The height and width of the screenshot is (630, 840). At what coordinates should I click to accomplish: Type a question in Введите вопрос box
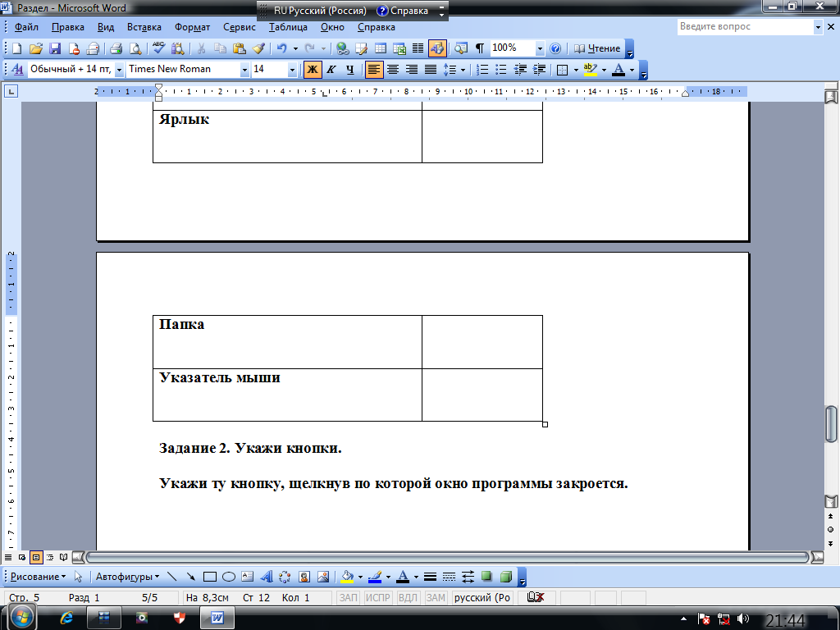pos(745,26)
